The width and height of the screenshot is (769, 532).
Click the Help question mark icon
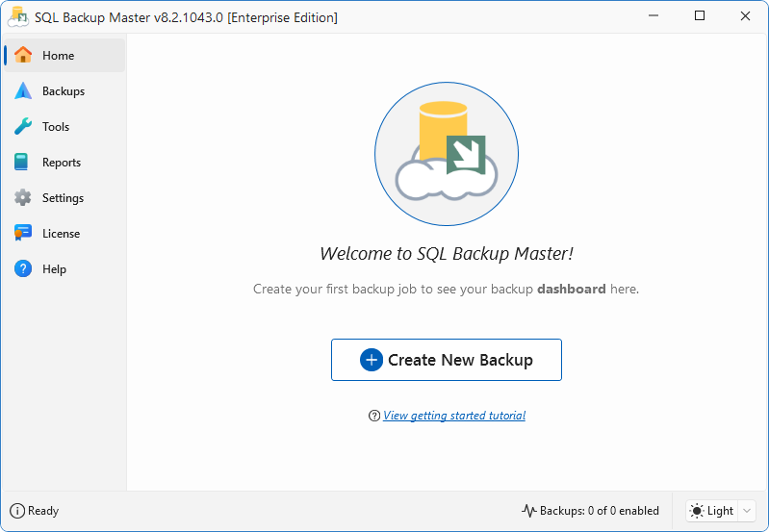[23, 268]
